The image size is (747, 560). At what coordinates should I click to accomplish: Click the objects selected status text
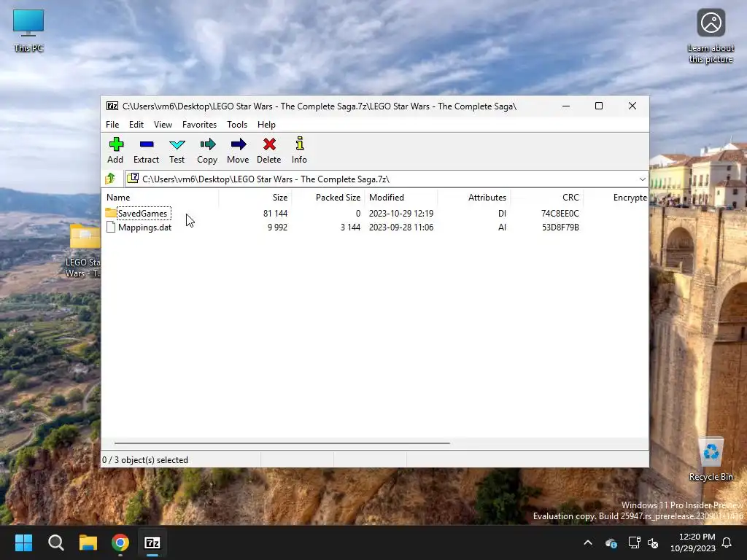[x=145, y=460]
